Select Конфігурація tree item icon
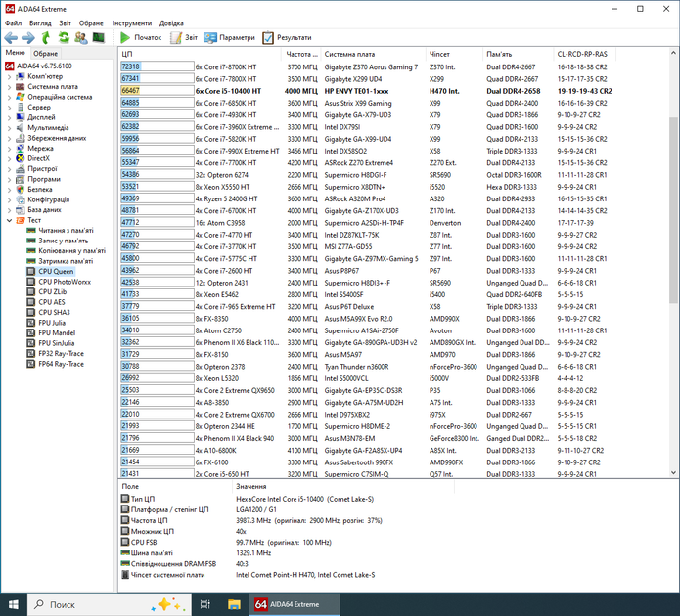The height and width of the screenshot is (616, 680). [x=20, y=199]
